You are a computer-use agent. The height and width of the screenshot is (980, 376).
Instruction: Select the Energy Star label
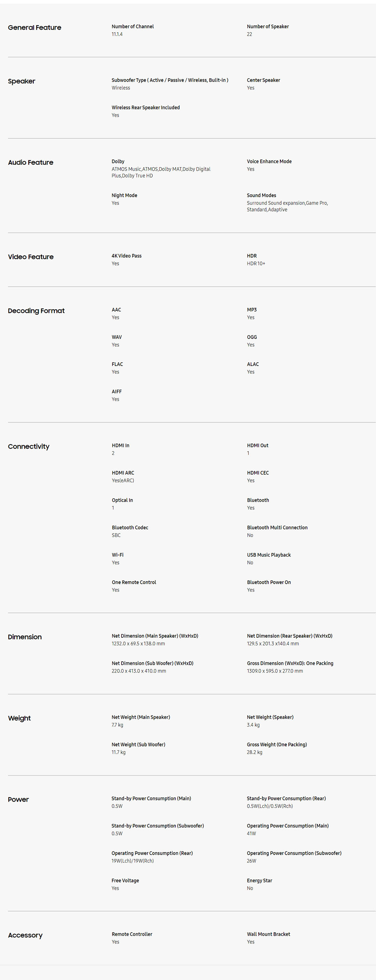259,880
